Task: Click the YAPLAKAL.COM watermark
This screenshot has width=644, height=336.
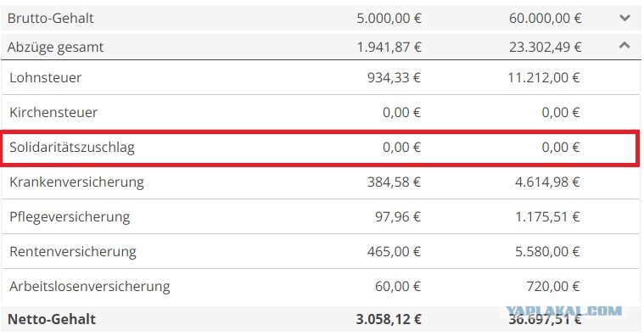Action: click(564, 311)
